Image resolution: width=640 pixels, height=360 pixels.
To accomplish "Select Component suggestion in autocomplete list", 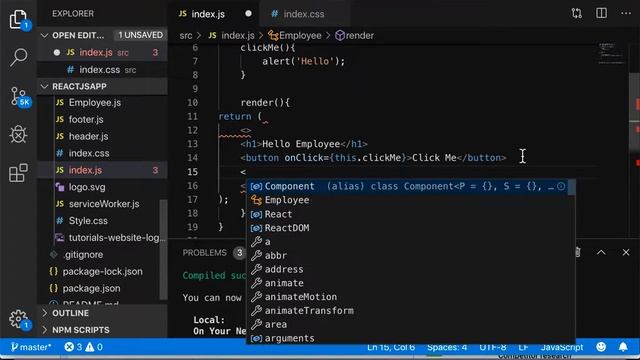I will point(410,187).
